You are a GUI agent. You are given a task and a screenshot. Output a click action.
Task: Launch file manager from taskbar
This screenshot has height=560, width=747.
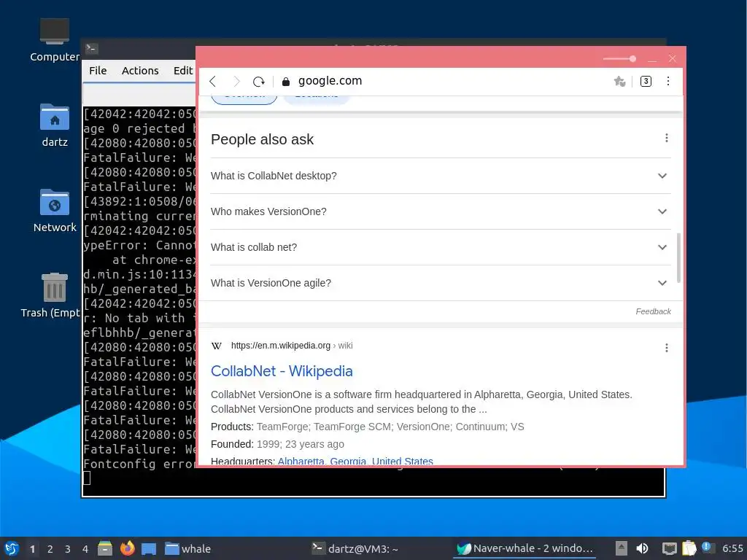[105, 548]
